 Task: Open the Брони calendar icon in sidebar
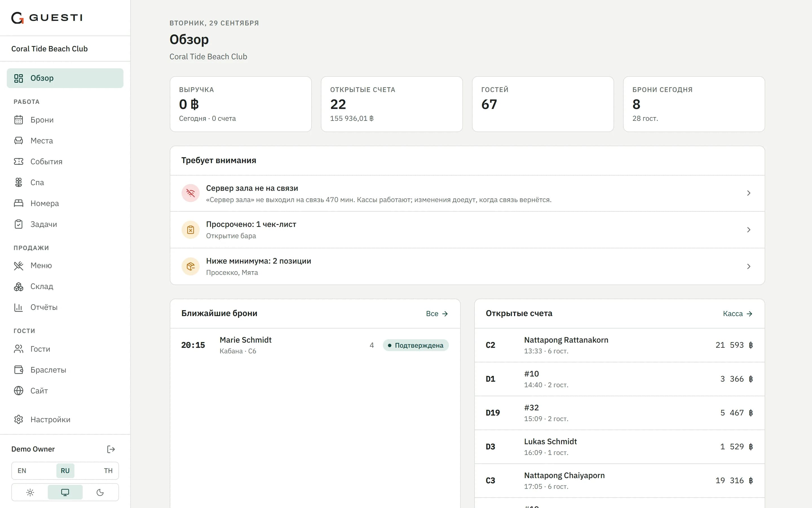pos(18,120)
